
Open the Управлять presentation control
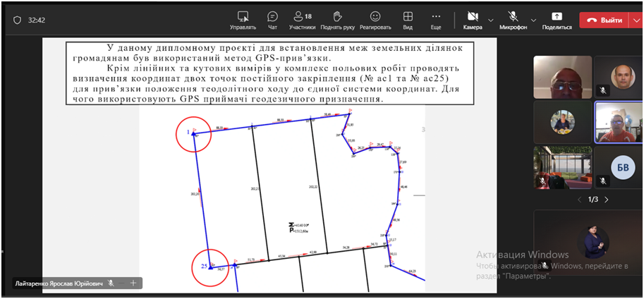(243, 20)
